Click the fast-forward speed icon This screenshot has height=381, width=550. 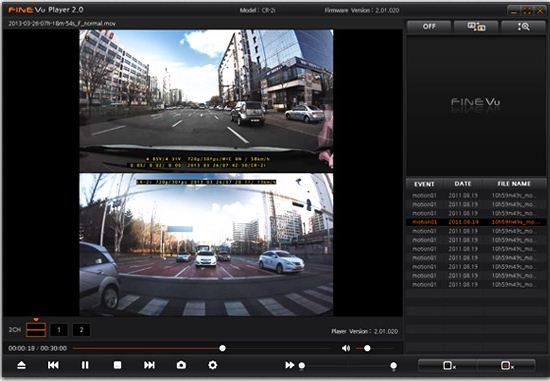[x=289, y=365]
